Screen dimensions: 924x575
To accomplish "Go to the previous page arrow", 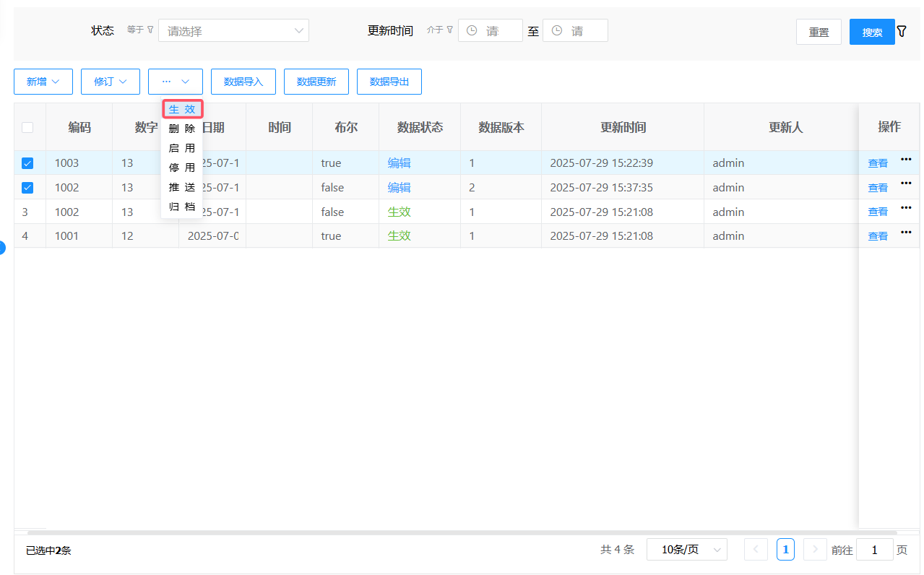I will tap(756, 550).
